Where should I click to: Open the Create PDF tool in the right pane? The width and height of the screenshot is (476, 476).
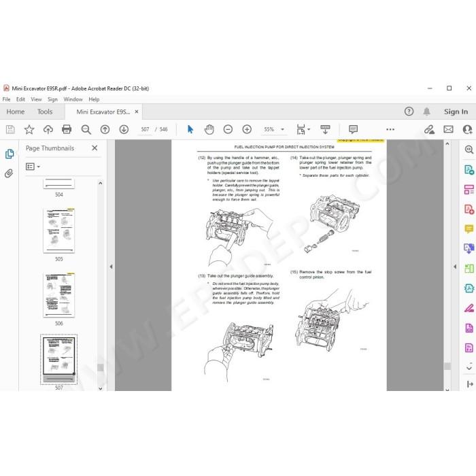(x=469, y=209)
